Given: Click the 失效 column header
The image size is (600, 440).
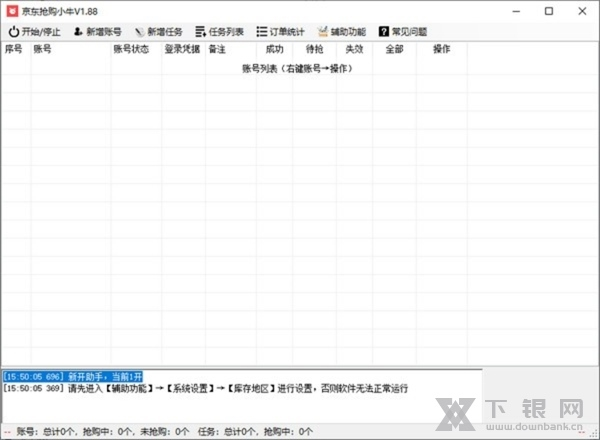Looking at the screenshot, I should click(354, 49).
